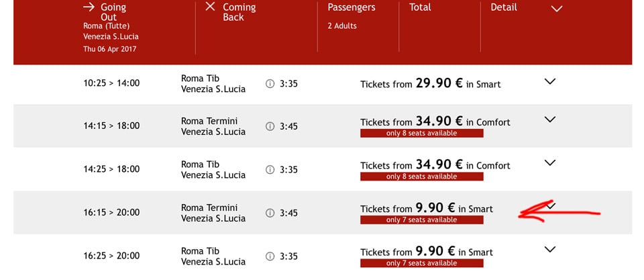Screen dimensions: 644x280
Task: Click info icon for 14:15 train
Action: (270, 127)
